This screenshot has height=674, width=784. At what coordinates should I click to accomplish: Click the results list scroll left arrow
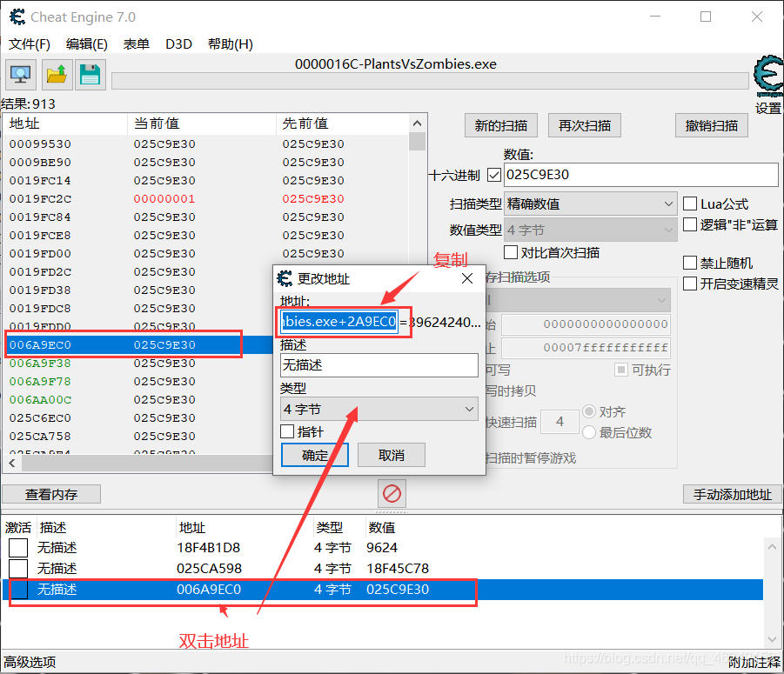(12, 464)
